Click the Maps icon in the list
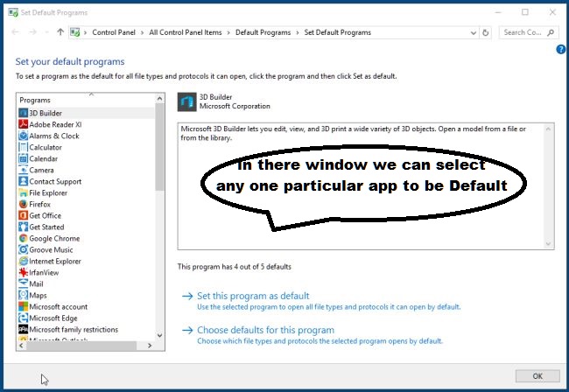The width and height of the screenshot is (569, 392). point(24,295)
